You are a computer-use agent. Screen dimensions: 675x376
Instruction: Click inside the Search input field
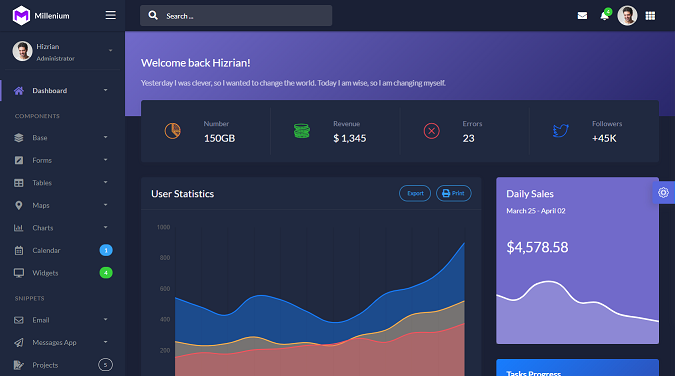(x=236, y=16)
